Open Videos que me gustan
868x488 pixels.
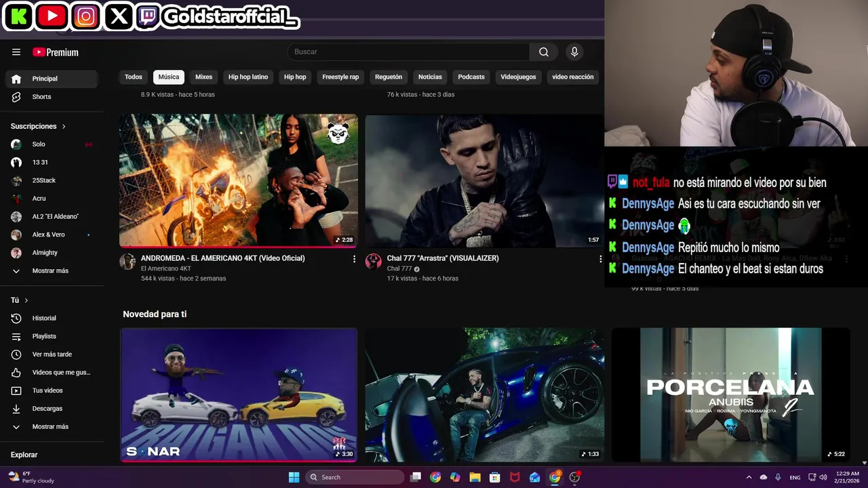tap(52, 372)
